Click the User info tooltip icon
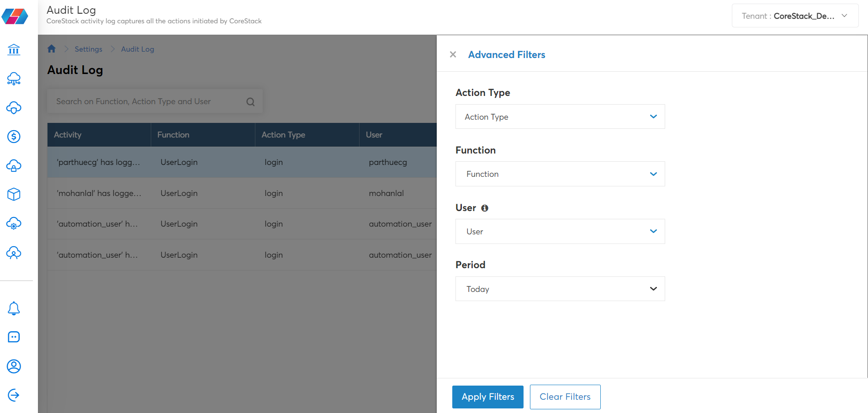 pos(485,208)
